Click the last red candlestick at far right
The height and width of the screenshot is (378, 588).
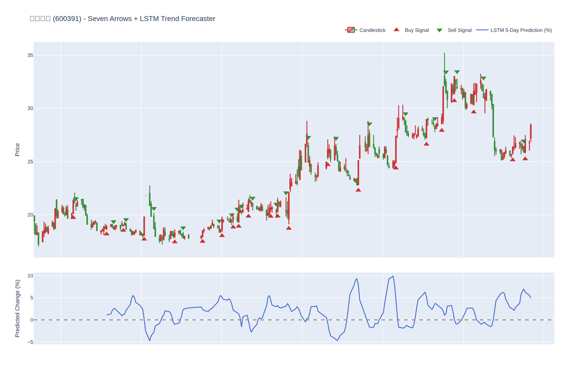[531, 132]
